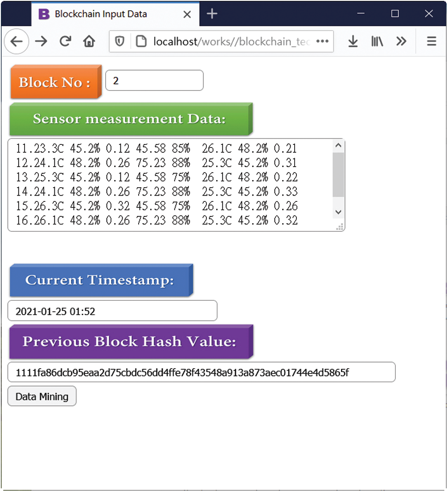448x492 pixels.
Task: Reload the page with the refresh icon
Action: point(66,41)
